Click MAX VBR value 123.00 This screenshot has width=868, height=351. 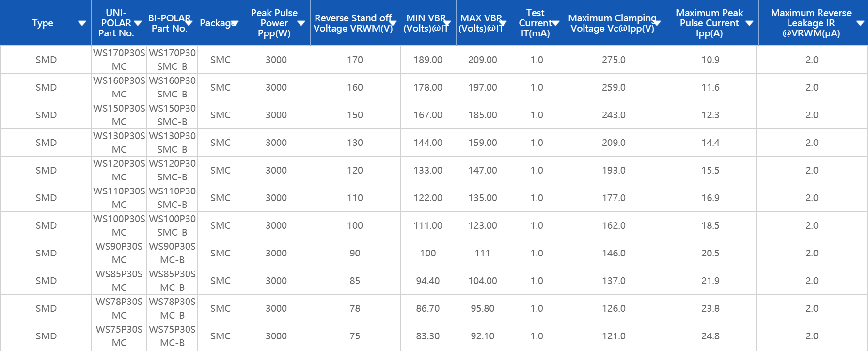point(483,225)
